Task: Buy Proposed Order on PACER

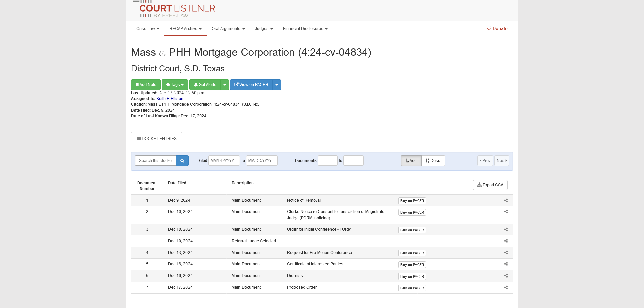Action: tap(412, 288)
